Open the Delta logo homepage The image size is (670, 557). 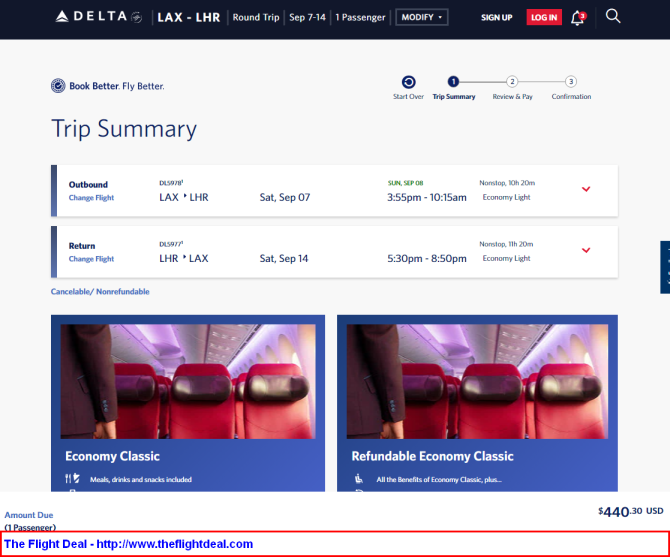point(99,17)
